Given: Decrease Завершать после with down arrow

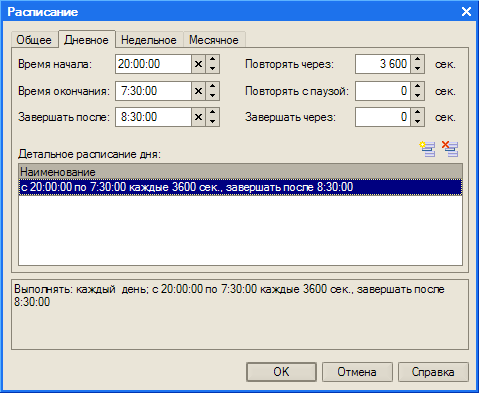Looking at the screenshot, I should tap(212, 121).
